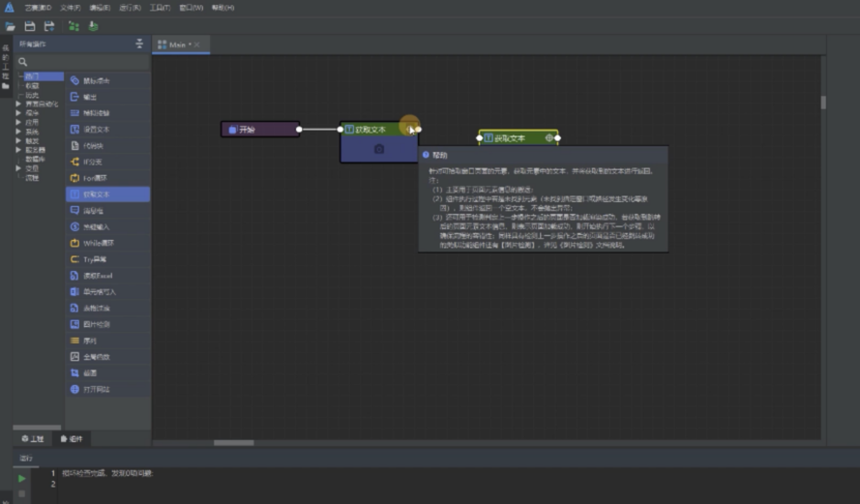Select the code block document icon
Image resolution: width=860 pixels, height=504 pixels.
pos(74,146)
